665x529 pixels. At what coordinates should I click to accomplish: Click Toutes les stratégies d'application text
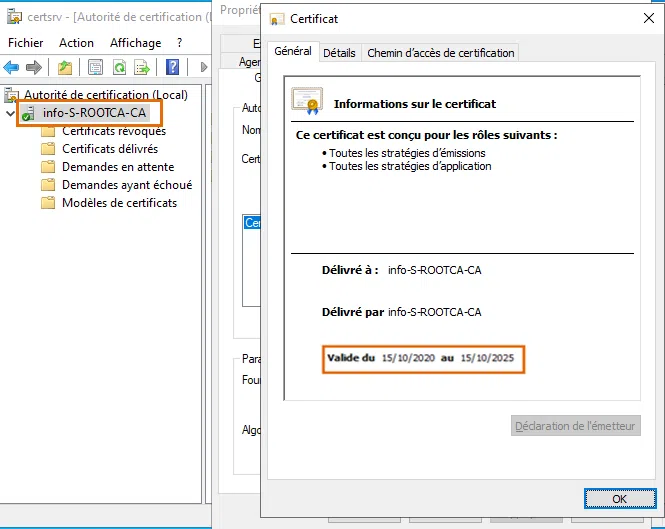click(x=410, y=166)
